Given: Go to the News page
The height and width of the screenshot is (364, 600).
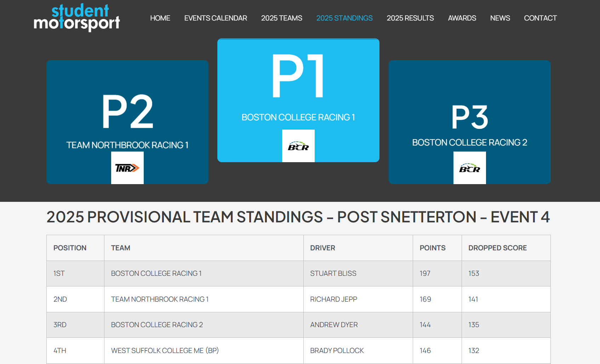Looking at the screenshot, I should [x=500, y=18].
